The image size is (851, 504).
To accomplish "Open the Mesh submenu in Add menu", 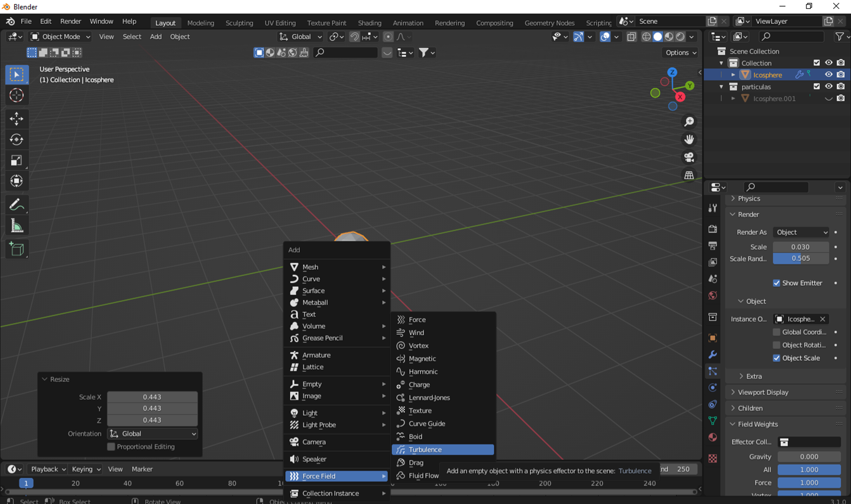I will (338, 267).
